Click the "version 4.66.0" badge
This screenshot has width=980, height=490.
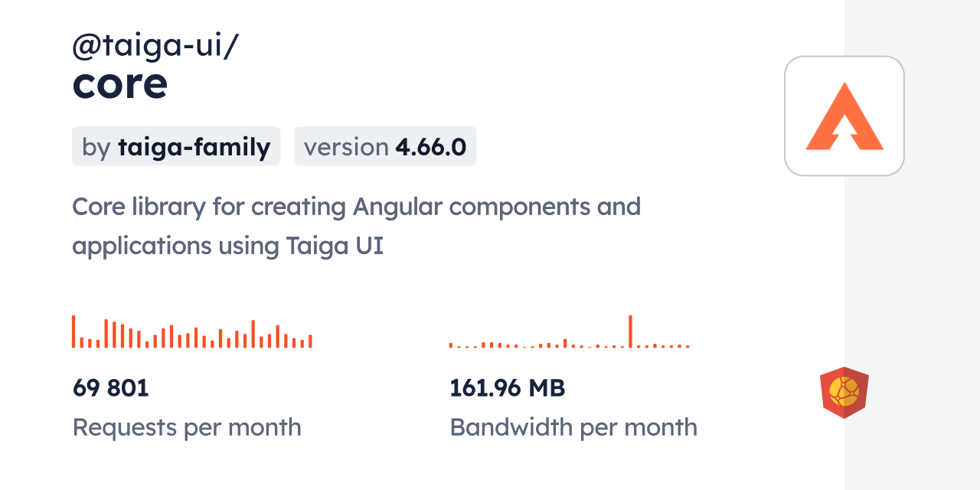tap(385, 147)
